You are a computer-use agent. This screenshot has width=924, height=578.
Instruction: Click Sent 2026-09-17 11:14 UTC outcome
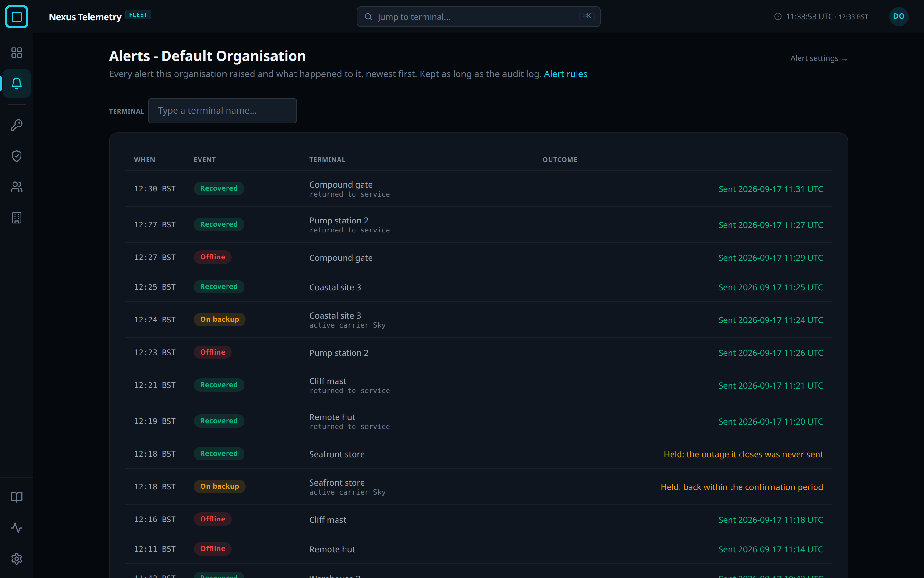tap(771, 549)
